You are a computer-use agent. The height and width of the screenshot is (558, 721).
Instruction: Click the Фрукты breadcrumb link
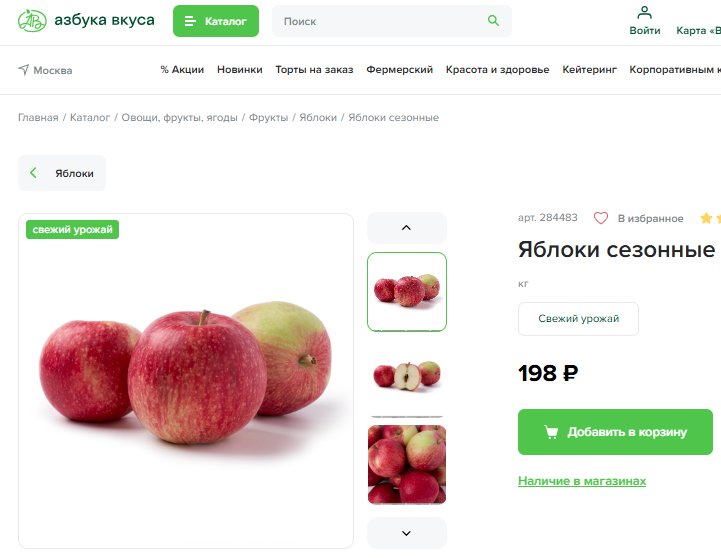click(268, 118)
